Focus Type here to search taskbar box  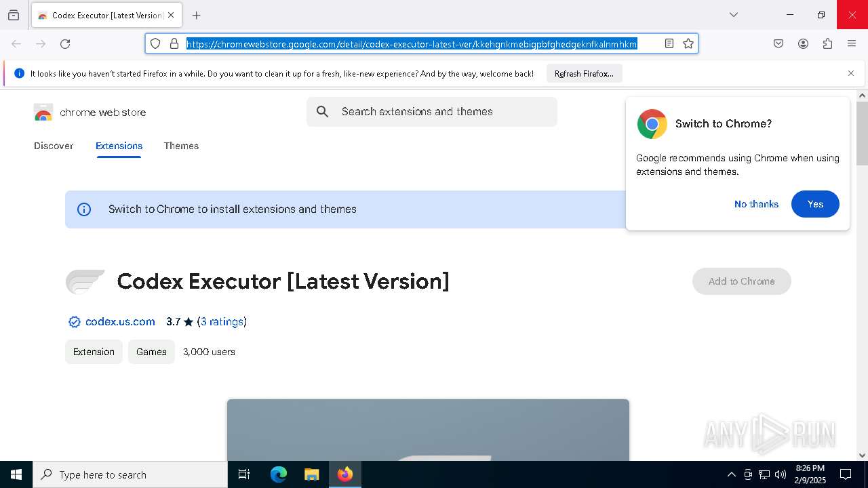point(130,474)
